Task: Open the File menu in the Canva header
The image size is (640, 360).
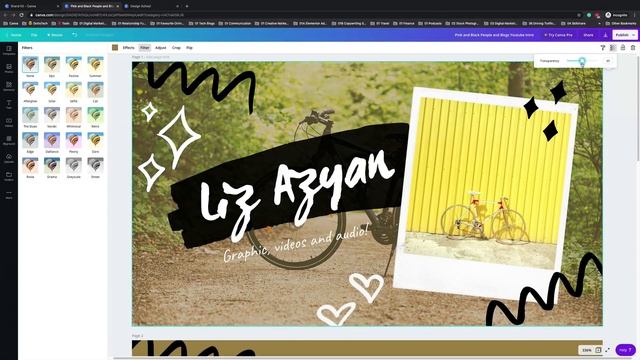Action: tap(34, 35)
